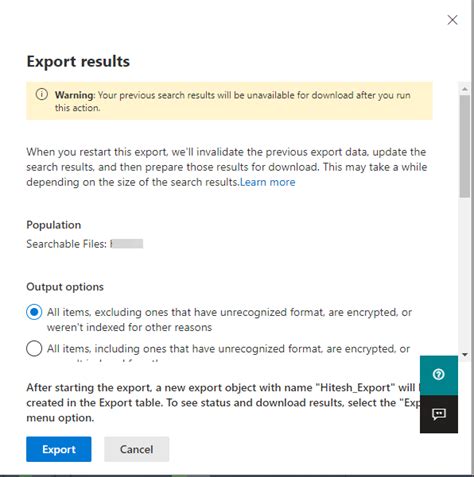Screen dimensions: 474x477
Task: Click the info icon in warning banner
Action: pos(42,94)
